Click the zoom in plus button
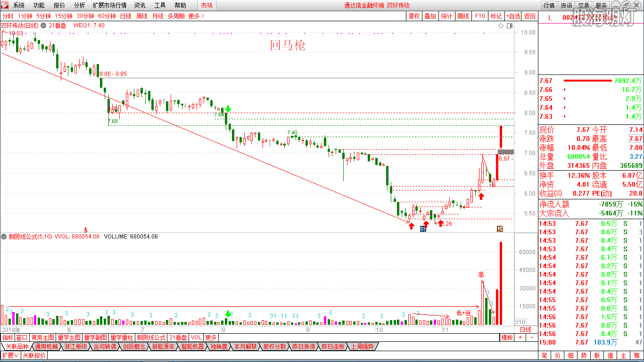The width and height of the screenshot is (644, 362). [520, 337]
